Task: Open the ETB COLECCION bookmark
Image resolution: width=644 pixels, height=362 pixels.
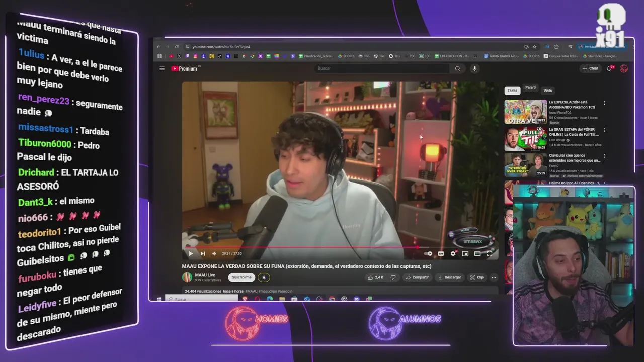Action: click(x=451, y=56)
